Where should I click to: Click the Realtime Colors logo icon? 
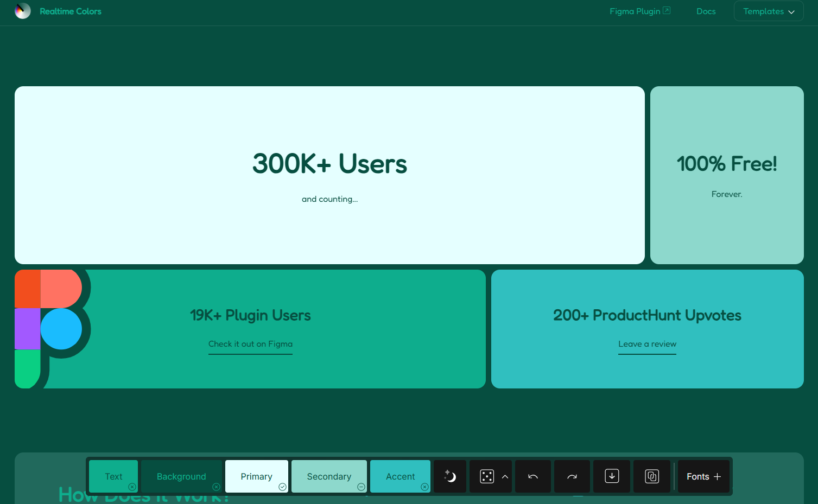pyautogui.click(x=23, y=11)
